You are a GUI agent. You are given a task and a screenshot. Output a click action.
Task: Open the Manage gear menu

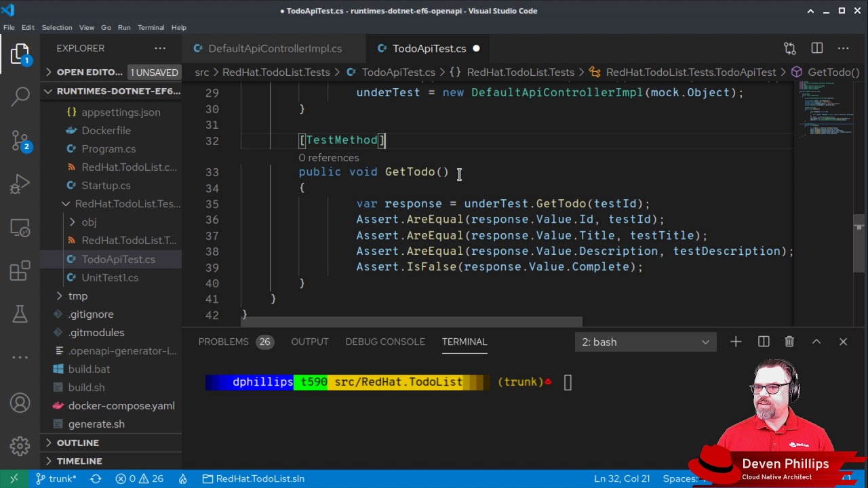pyautogui.click(x=20, y=445)
